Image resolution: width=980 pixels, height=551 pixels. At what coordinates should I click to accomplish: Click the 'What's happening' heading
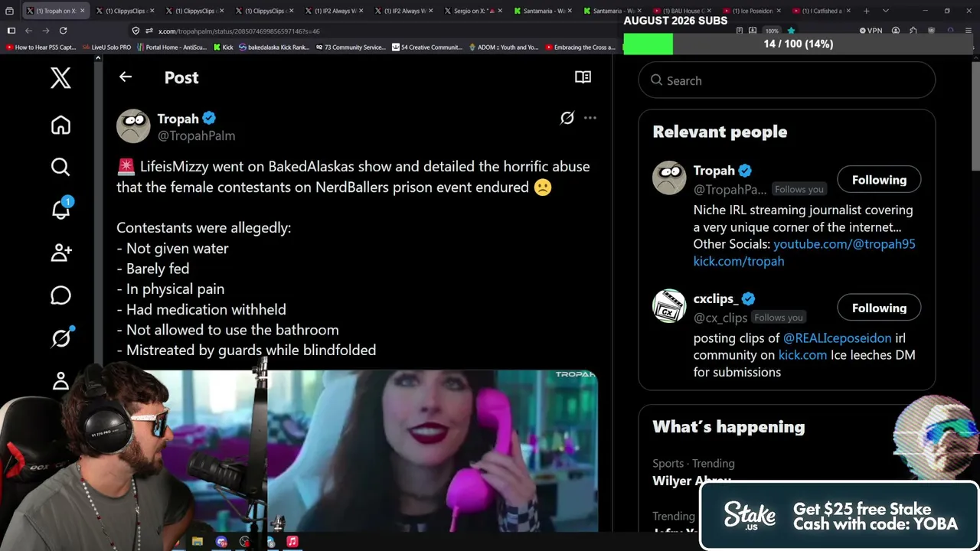(729, 427)
